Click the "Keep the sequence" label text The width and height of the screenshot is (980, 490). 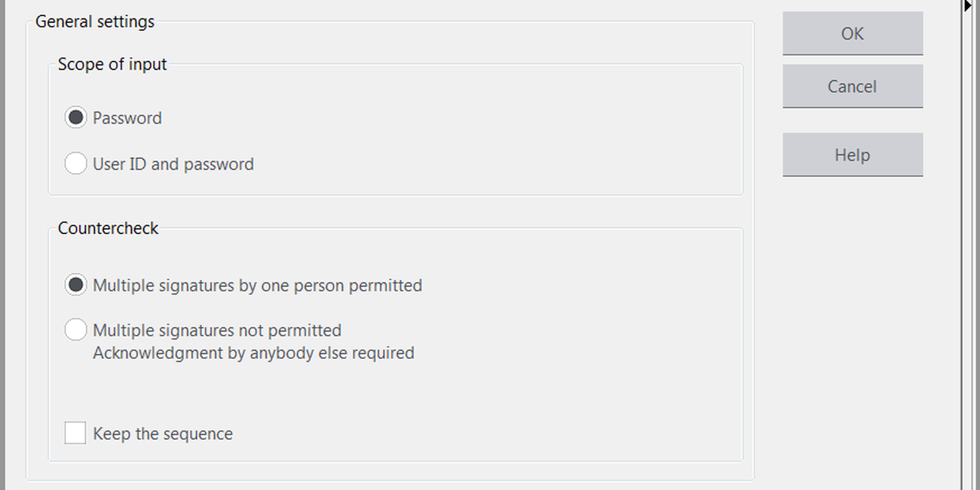pos(163,434)
